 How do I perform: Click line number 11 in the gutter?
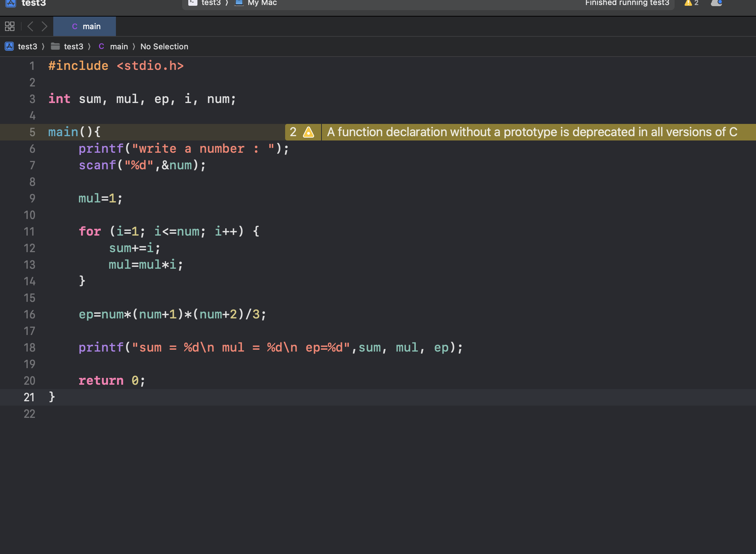(x=30, y=232)
